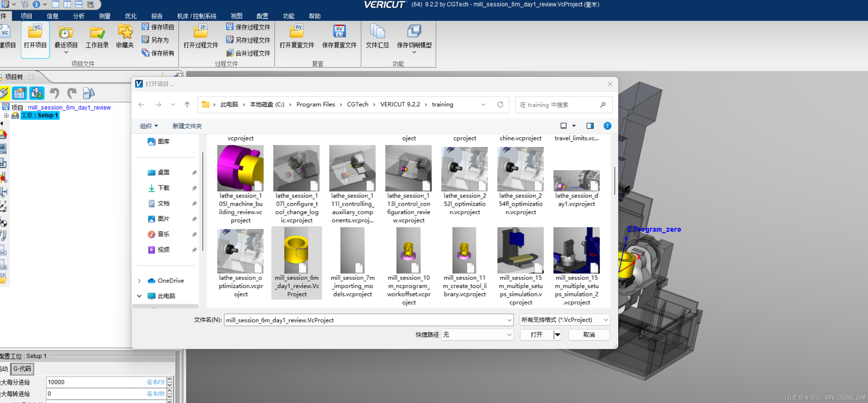Image resolution: width=868 pixels, height=403 pixels.
Task: Select 桌面 in the navigation pane
Action: (x=164, y=173)
